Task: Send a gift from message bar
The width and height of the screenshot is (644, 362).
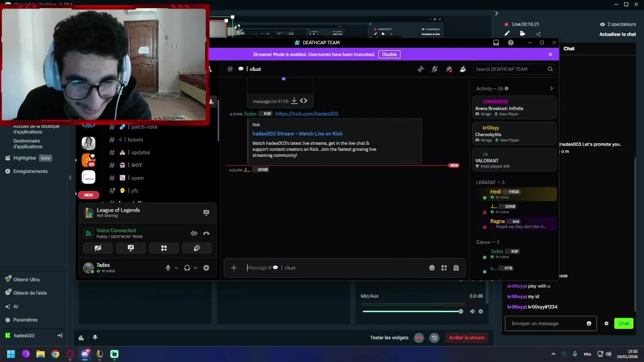Action: tap(456, 268)
